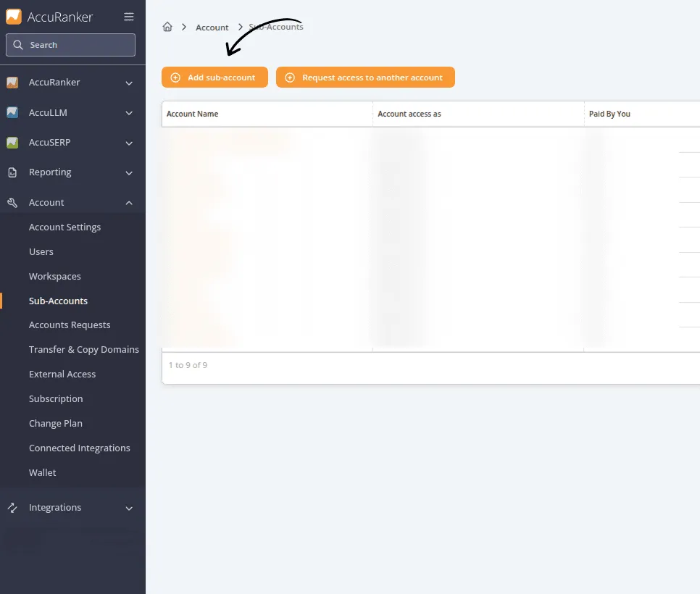Toggle the hamburger sidebar menu
The image size is (700, 594).
click(128, 17)
